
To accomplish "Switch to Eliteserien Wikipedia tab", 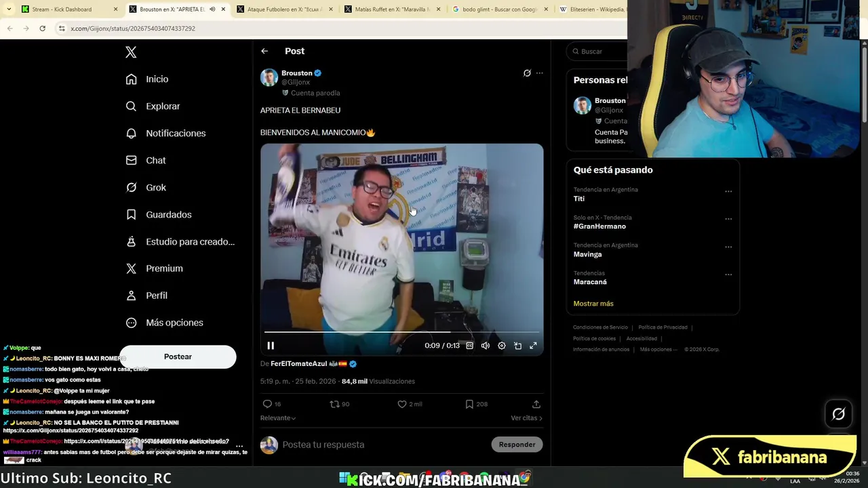I will 592,9.
